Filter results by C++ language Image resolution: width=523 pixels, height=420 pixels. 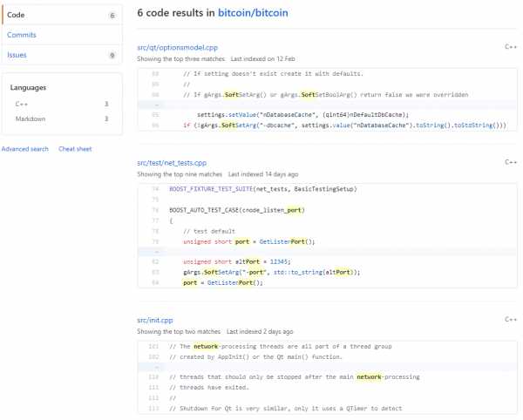(x=62, y=104)
